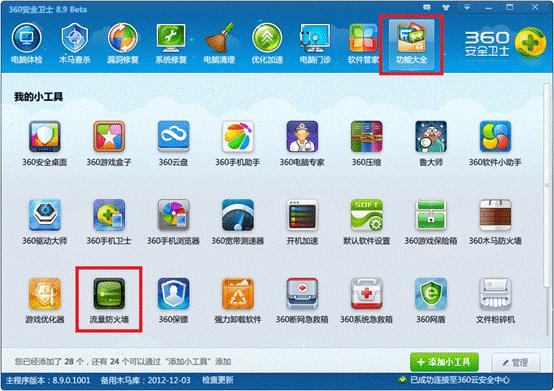Select 功能大全 tab
This screenshot has height=391, width=554.
pyautogui.click(x=411, y=44)
